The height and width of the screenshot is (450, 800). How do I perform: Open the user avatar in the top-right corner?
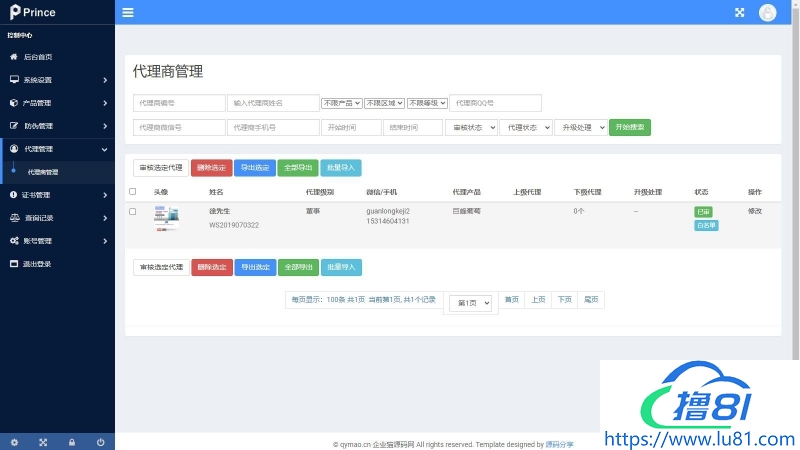768,13
